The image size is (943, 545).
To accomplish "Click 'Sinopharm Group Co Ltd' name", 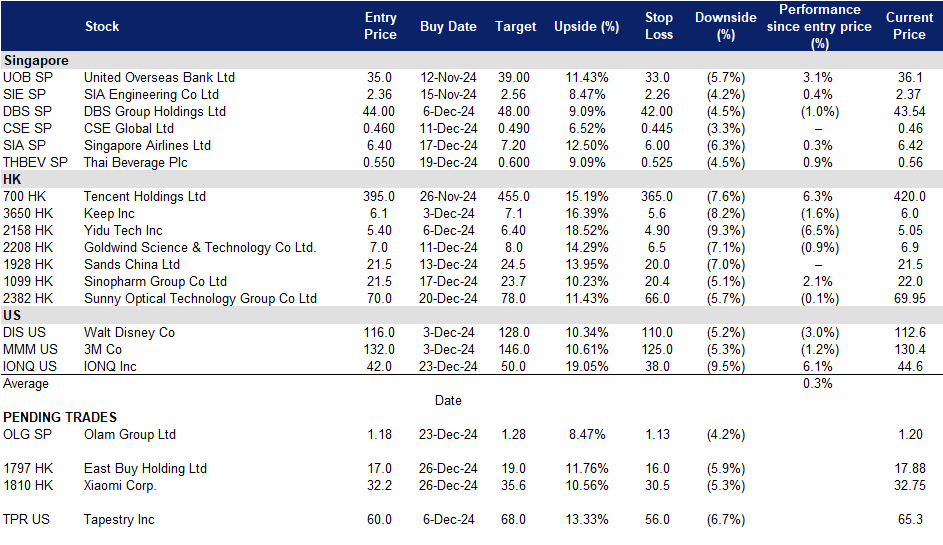I will tap(155, 282).
